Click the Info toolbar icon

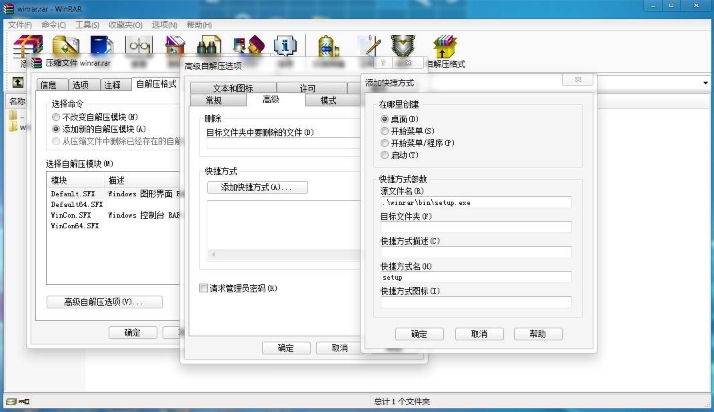(286, 46)
